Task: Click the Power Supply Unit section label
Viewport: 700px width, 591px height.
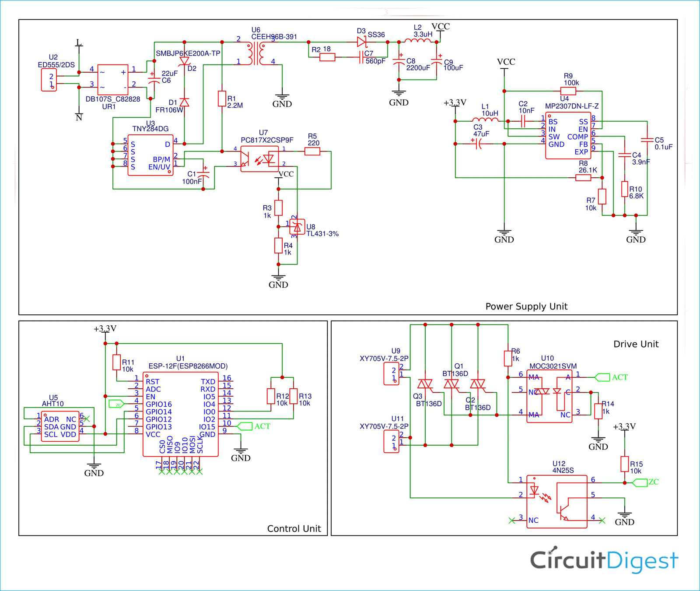Action: 526,306
